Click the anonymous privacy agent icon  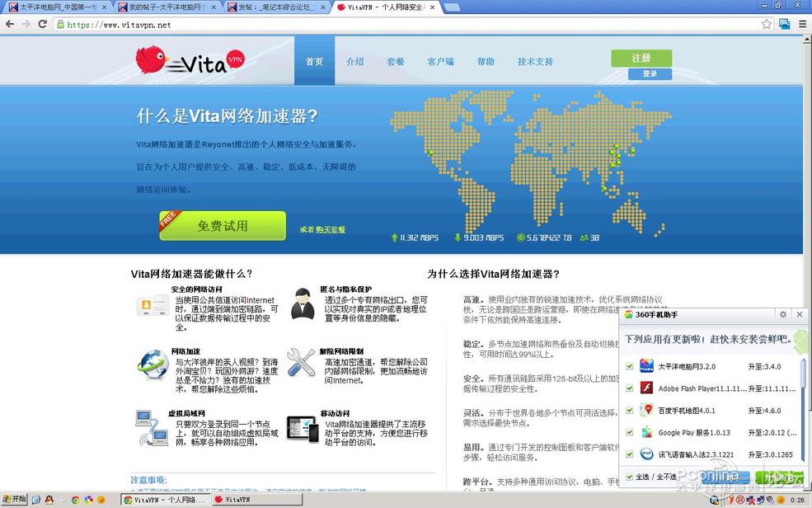303,304
